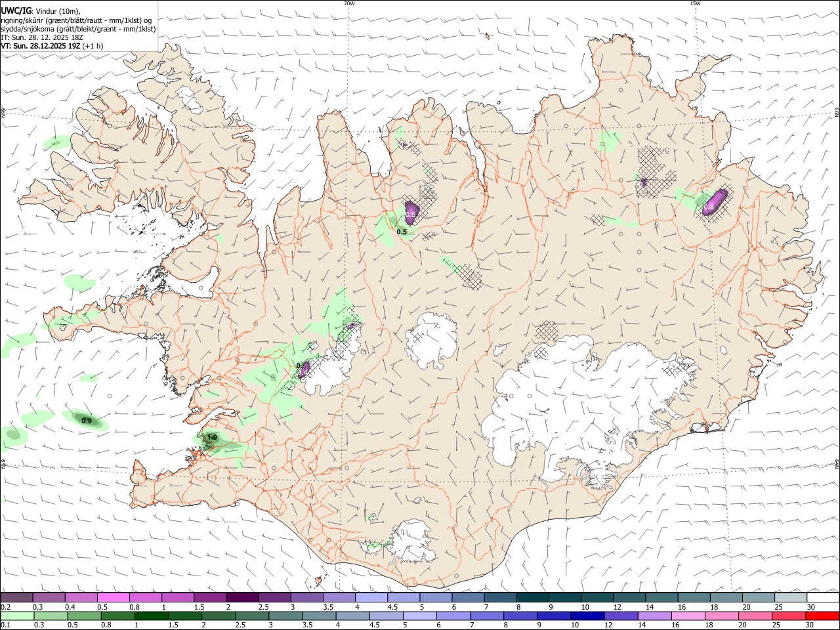Click the 'slydda/snjókoma (grátt/bleikt/grænt' legend line
Viewport: 840px width, 630px height.
coord(78,29)
